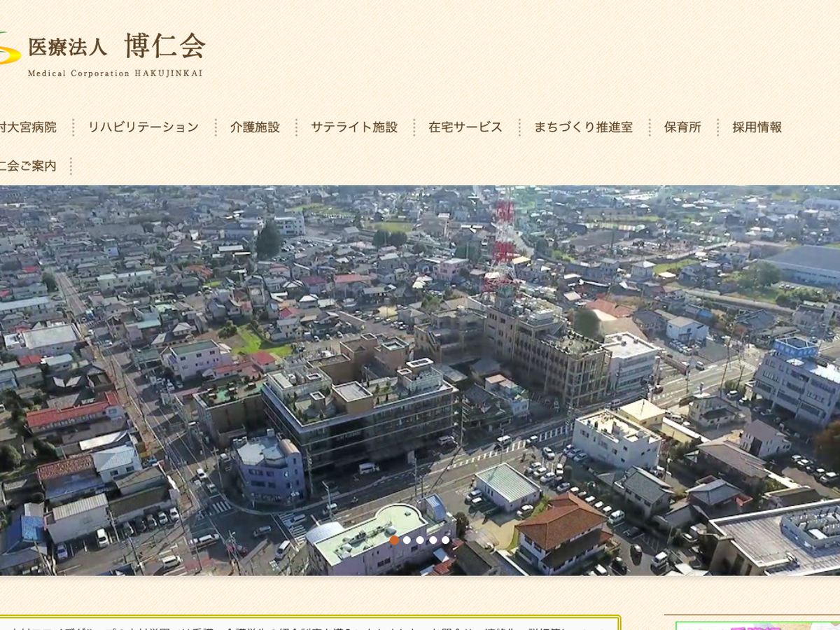840x630 pixels.
Task: Expand the まちづくり推進室 menu
Action: pyautogui.click(x=583, y=127)
